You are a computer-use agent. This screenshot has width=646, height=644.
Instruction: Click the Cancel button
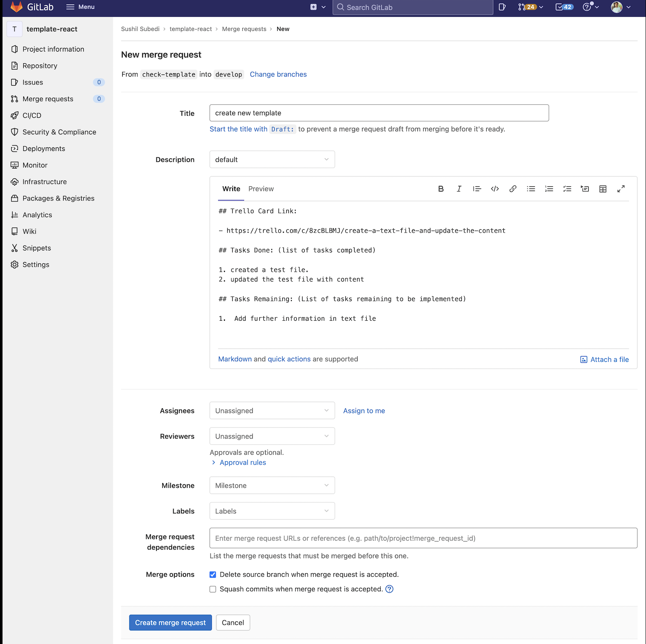233,623
